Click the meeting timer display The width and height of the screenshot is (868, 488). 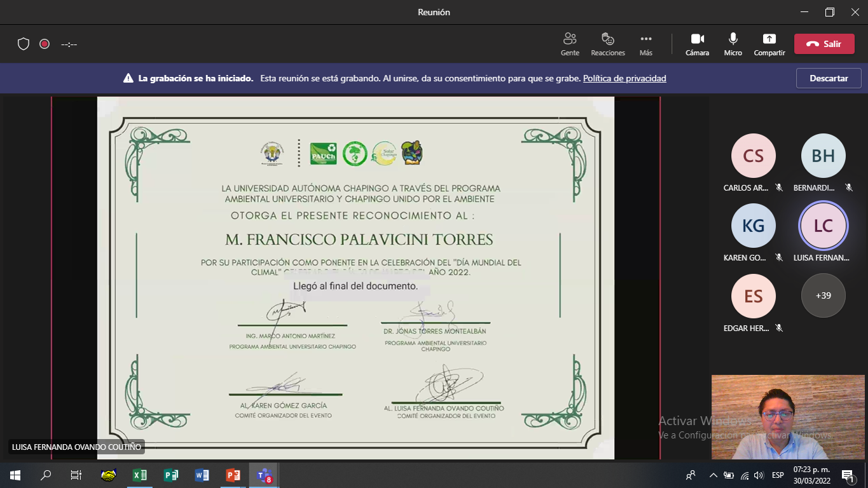(69, 44)
